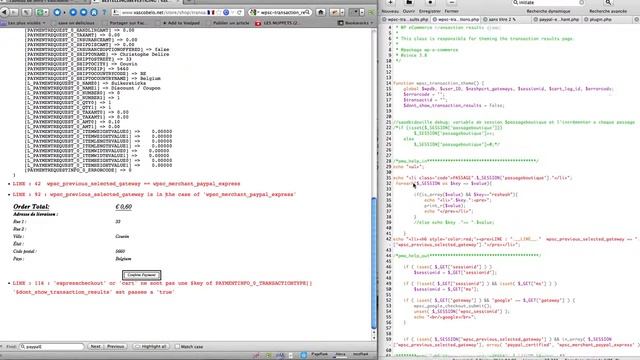
Task: Click 'Fermer' close-file icon in editor
Action: pyautogui.click(x=451, y=2)
